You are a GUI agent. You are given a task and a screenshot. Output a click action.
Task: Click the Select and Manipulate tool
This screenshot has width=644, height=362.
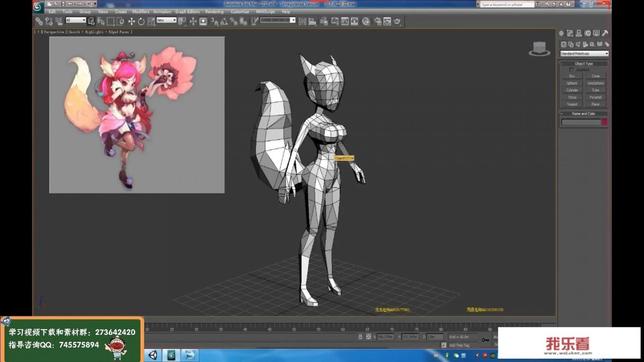click(193, 22)
